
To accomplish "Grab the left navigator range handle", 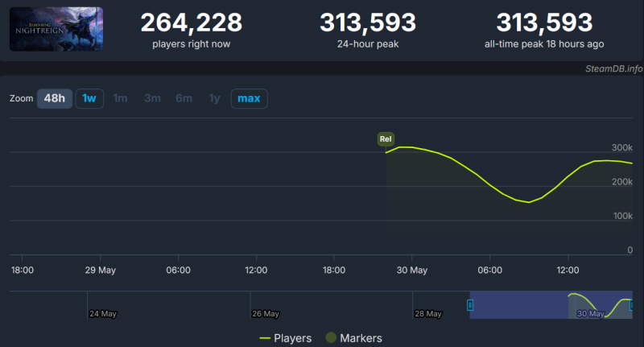I will (470, 304).
